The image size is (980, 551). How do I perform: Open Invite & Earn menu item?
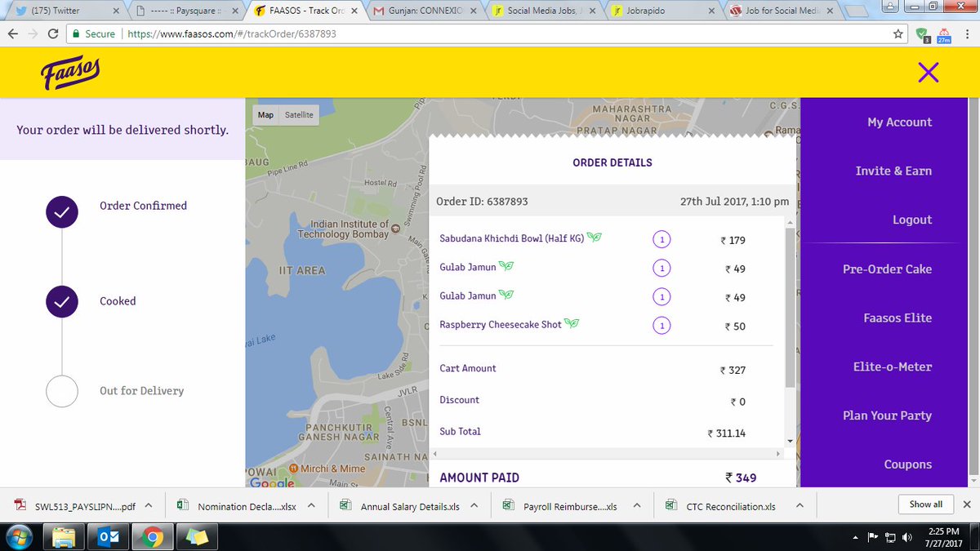893,171
